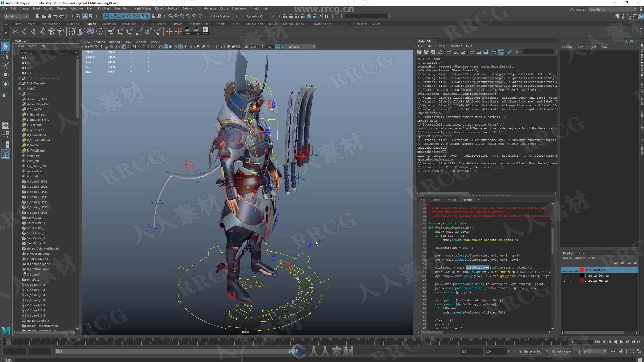Click the Create Lattice shelf icon
The height and width of the screenshot is (362, 644).
(x=90, y=31)
